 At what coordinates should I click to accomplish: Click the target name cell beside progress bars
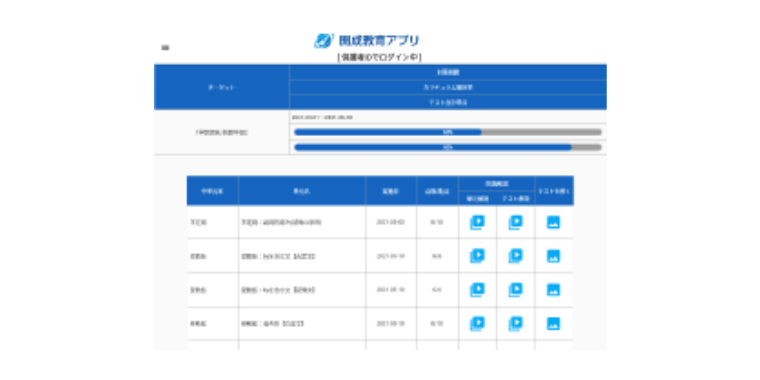coord(222,132)
